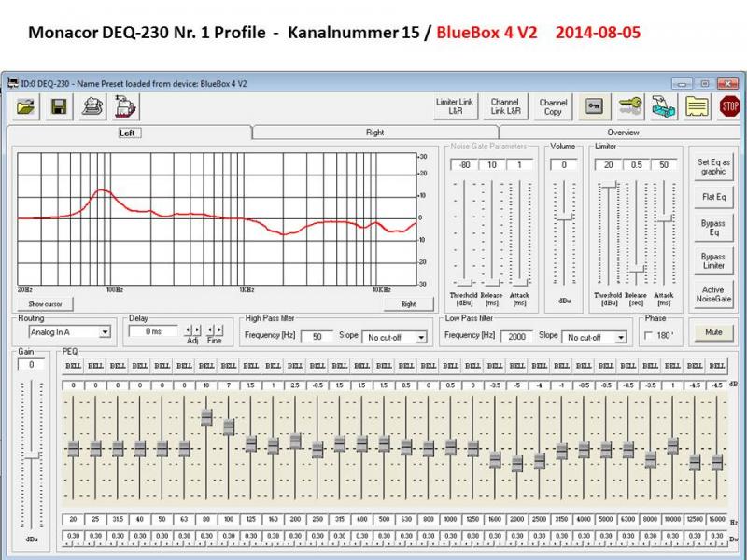
Task: Click the Limiter Threshold slider handle
Action: click(609, 185)
